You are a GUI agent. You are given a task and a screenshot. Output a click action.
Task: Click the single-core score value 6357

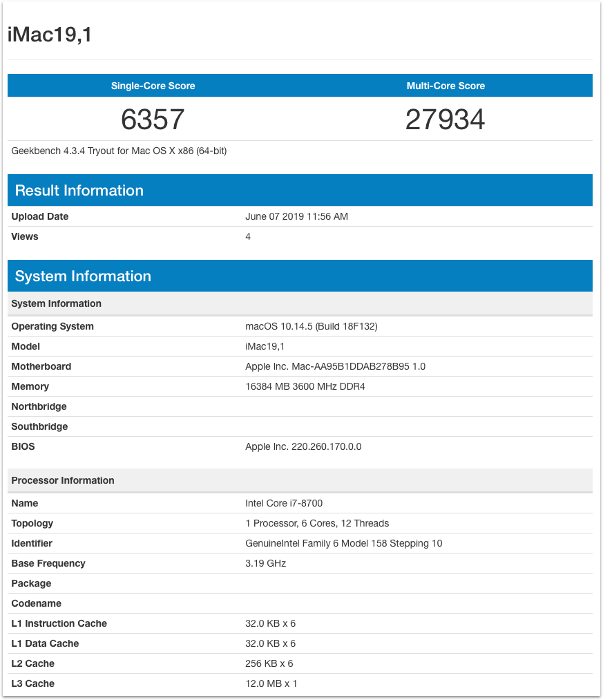[153, 120]
